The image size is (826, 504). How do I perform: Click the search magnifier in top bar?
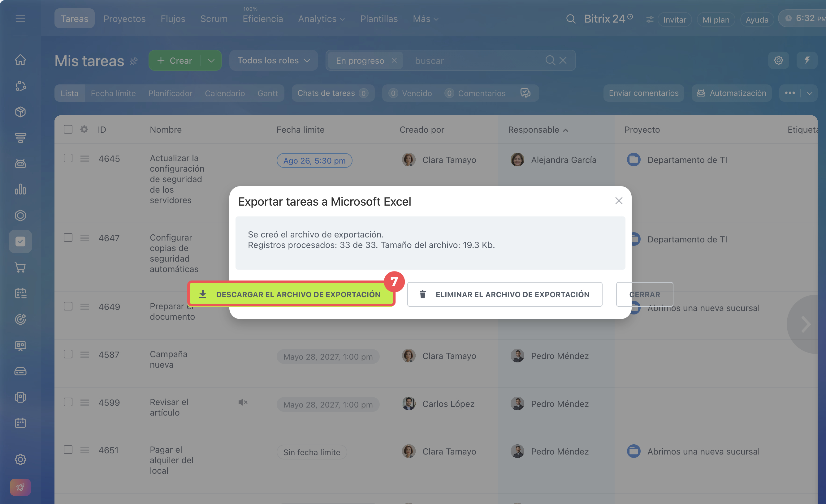(x=571, y=19)
